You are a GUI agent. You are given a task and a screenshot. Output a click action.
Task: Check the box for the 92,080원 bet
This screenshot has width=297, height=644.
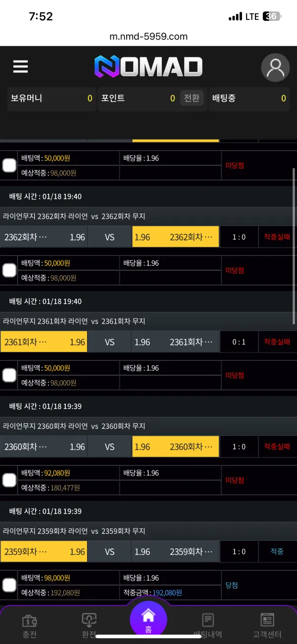coord(9,480)
